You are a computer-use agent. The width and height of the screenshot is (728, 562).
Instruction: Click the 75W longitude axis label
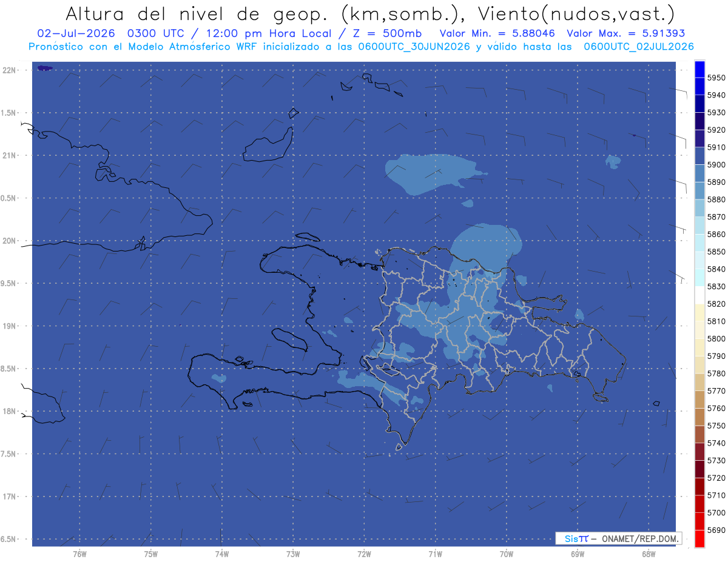pyautogui.click(x=150, y=554)
